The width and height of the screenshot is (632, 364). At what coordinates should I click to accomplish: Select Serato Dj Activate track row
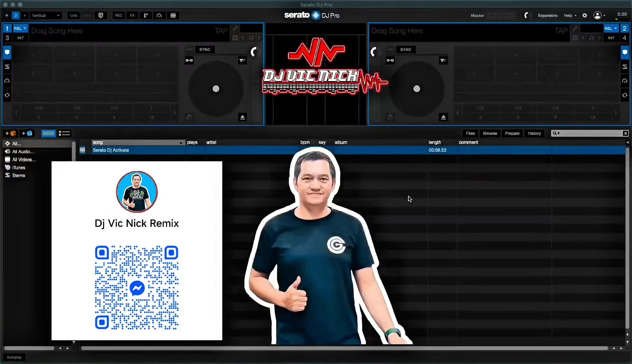[351, 150]
